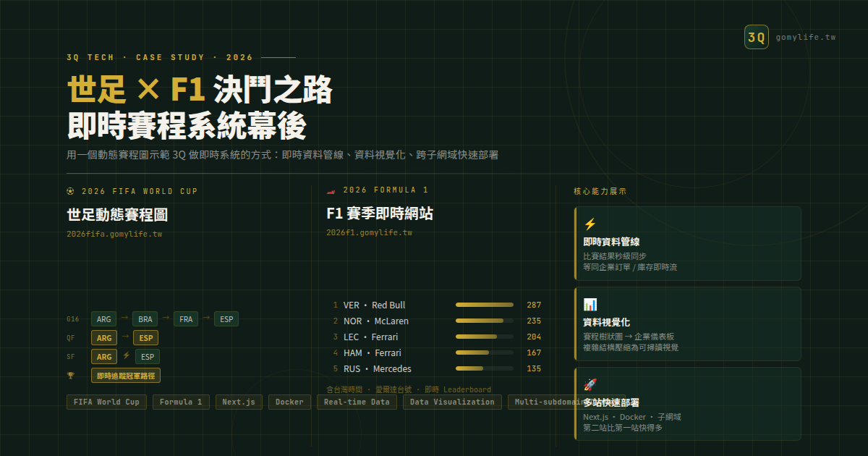868x456 pixels.
Task: Click the Formula 1 tag
Action: pyautogui.click(x=181, y=402)
